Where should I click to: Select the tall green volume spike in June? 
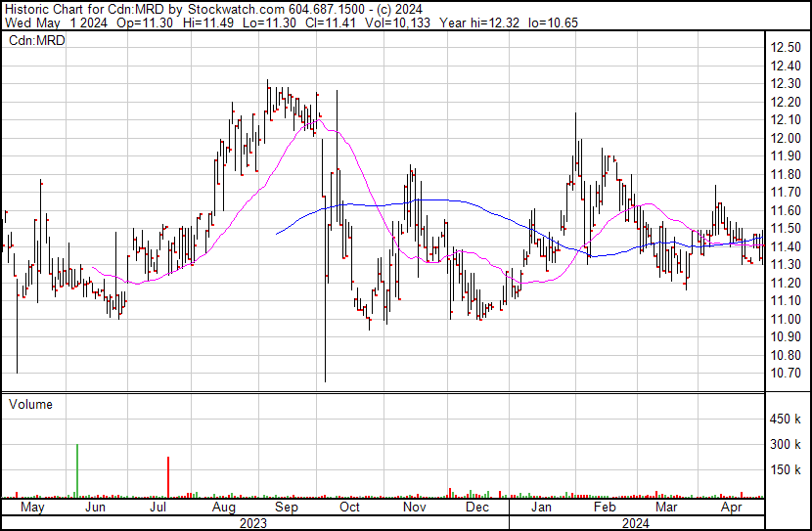pyautogui.click(x=76, y=471)
